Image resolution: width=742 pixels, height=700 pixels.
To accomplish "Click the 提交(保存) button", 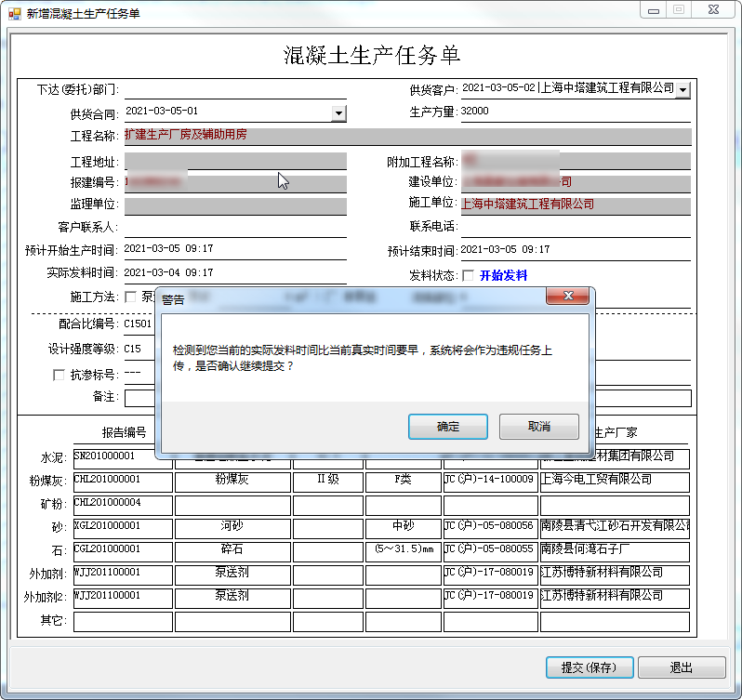I will (x=590, y=667).
